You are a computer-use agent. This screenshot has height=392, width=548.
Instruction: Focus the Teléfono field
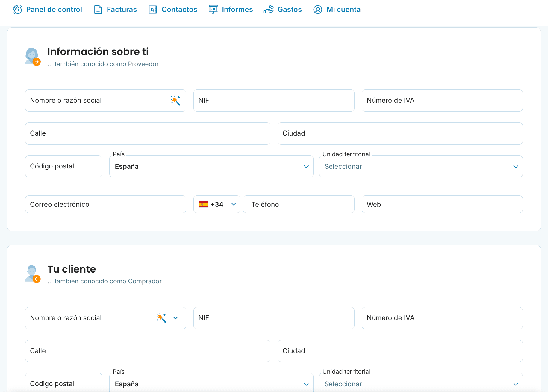[299, 204]
